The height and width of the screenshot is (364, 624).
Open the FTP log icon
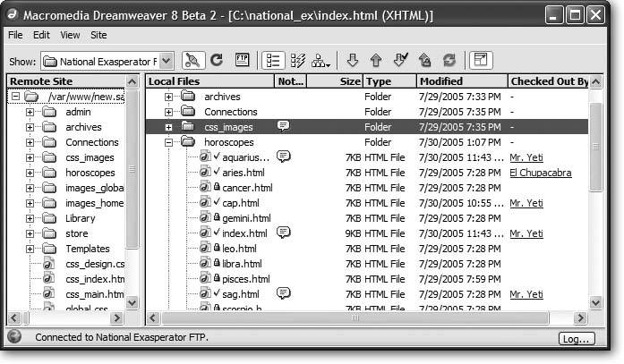pos(241,61)
